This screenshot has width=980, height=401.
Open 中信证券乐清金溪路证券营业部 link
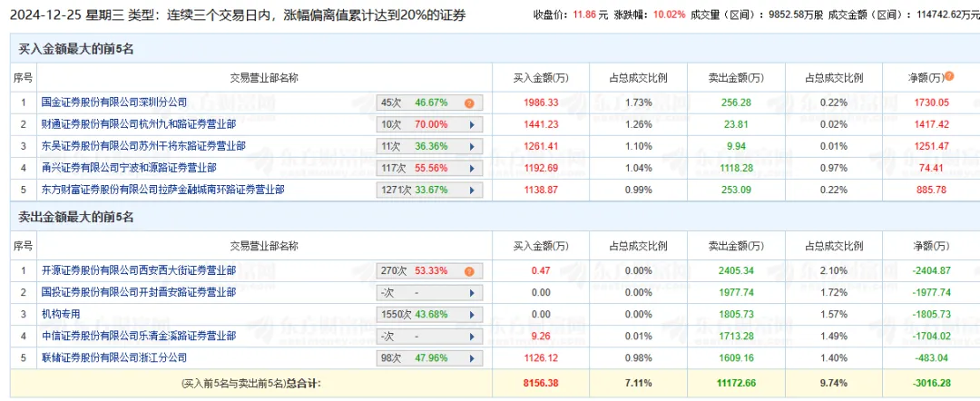pos(138,336)
